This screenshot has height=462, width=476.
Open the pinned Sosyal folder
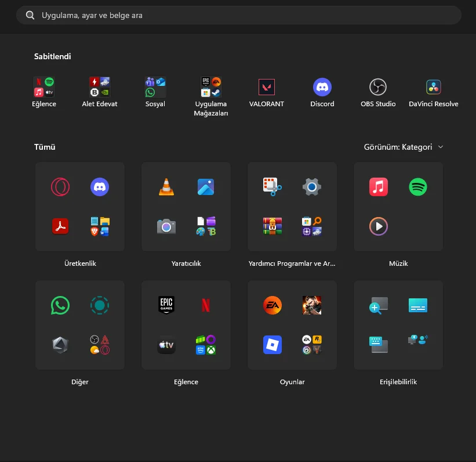point(155,87)
